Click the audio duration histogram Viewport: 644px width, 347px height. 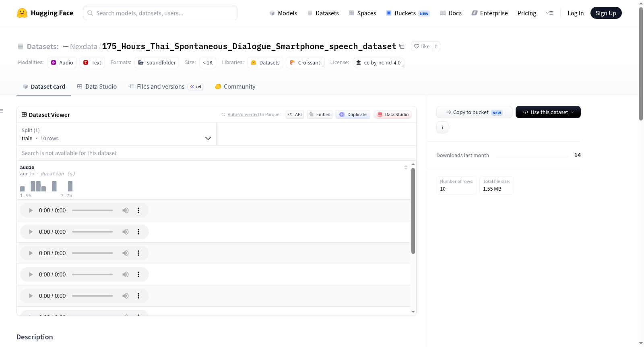(46, 186)
